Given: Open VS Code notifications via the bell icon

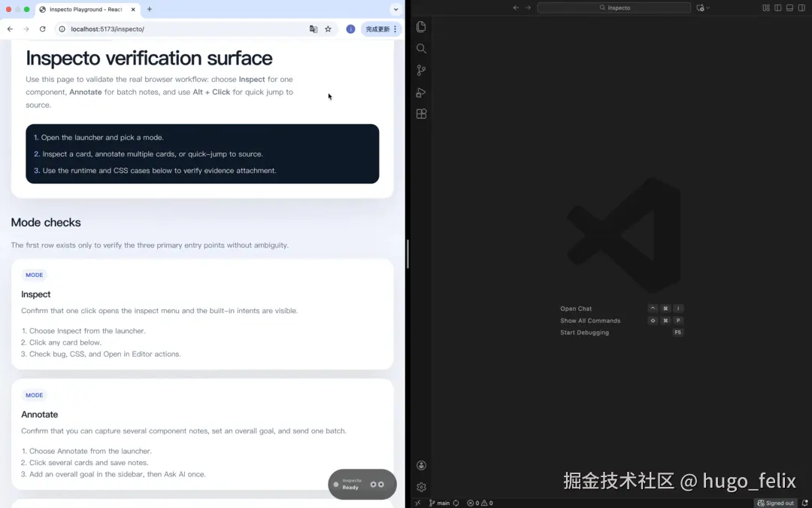Looking at the screenshot, I should click(x=804, y=503).
